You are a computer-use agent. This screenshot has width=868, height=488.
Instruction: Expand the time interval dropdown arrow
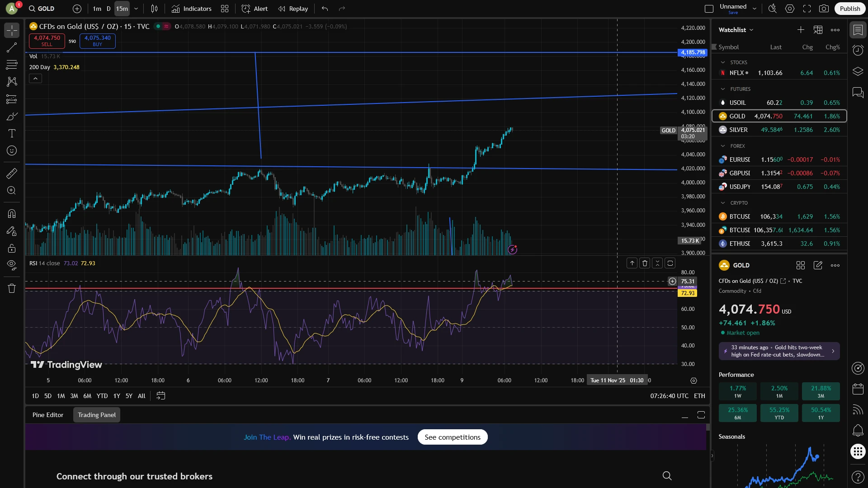coord(136,9)
